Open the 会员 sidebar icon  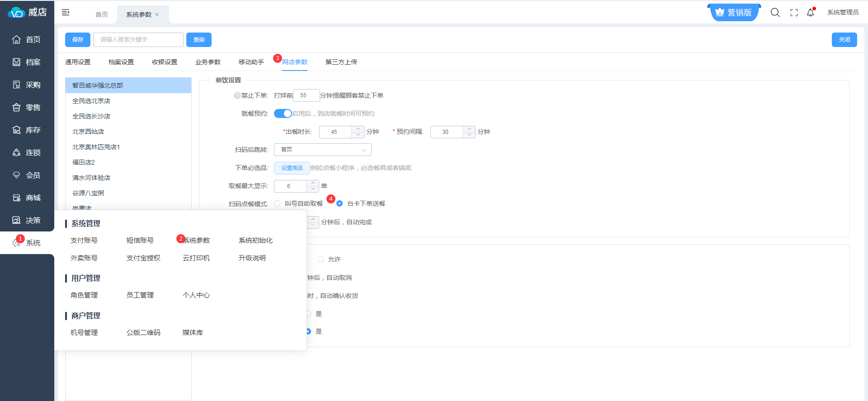click(x=17, y=175)
